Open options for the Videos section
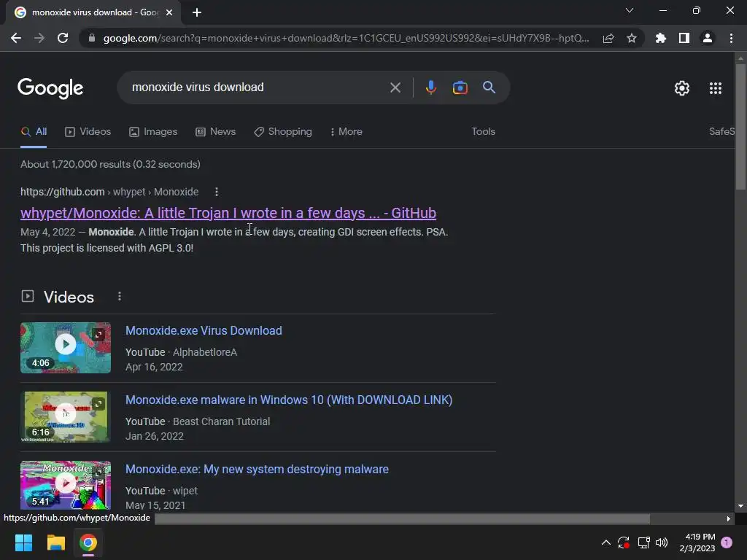This screenshot has width=747, height=560. tap(120, 296)
